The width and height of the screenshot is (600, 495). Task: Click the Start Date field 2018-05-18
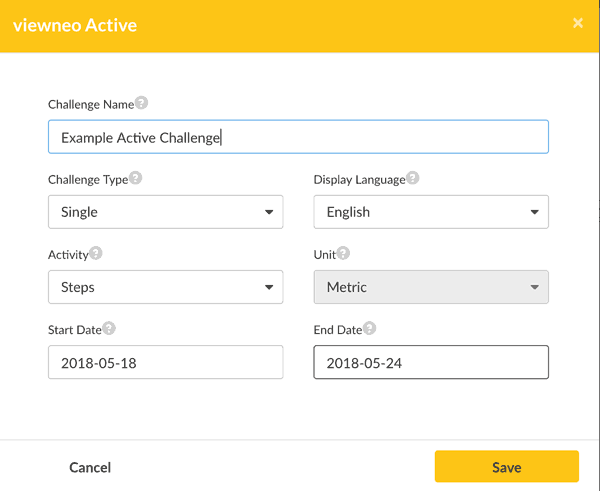[166, 362]
